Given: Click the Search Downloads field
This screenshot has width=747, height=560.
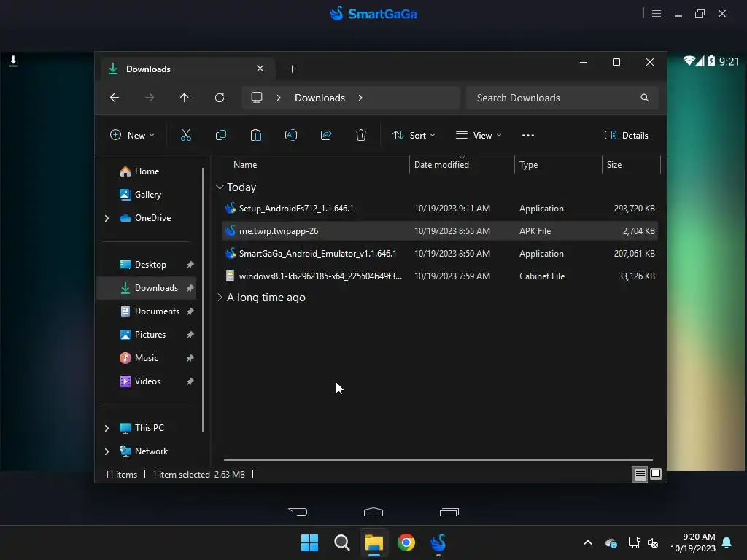Looking at the screenshot, I should tap(562, 98).
